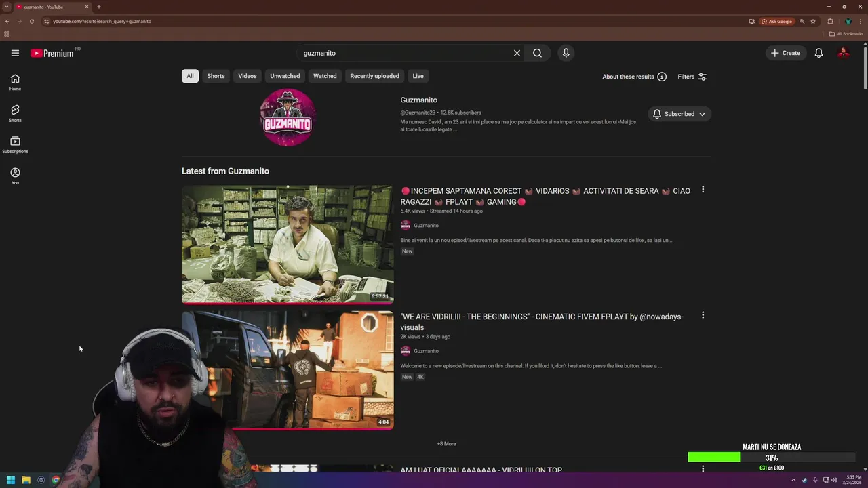Open the Guzmanito channel title

pos(418,100)
